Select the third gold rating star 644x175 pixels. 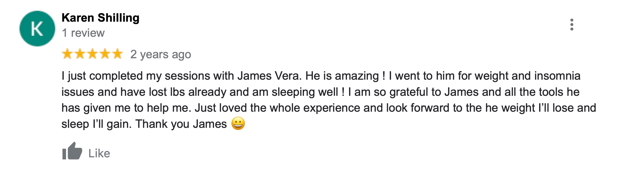(x=93, y=54)
